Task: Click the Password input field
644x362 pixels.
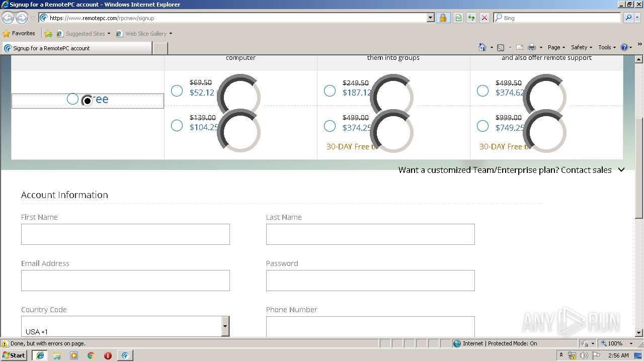Action: (x=370, y=281)
